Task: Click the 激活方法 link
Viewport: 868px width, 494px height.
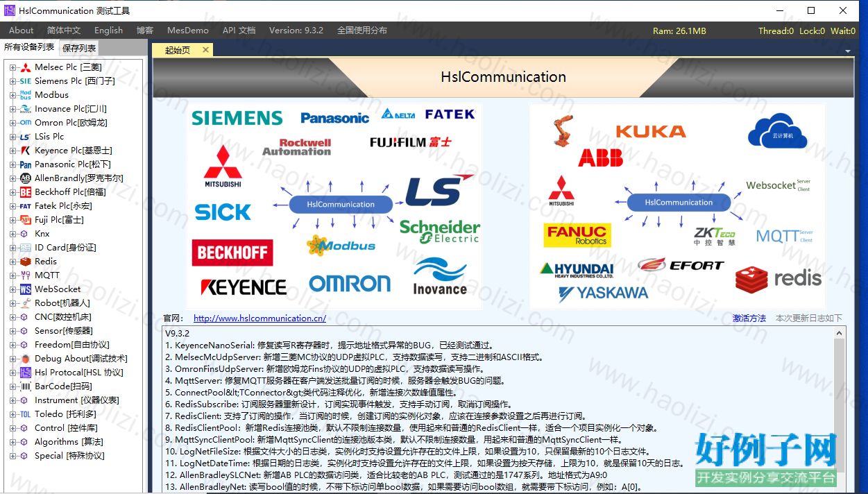Action: [x=749, y=318]
